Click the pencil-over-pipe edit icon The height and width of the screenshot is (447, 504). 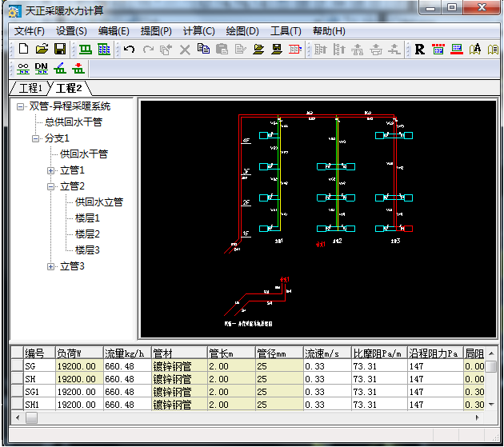(x=60, y=69)
